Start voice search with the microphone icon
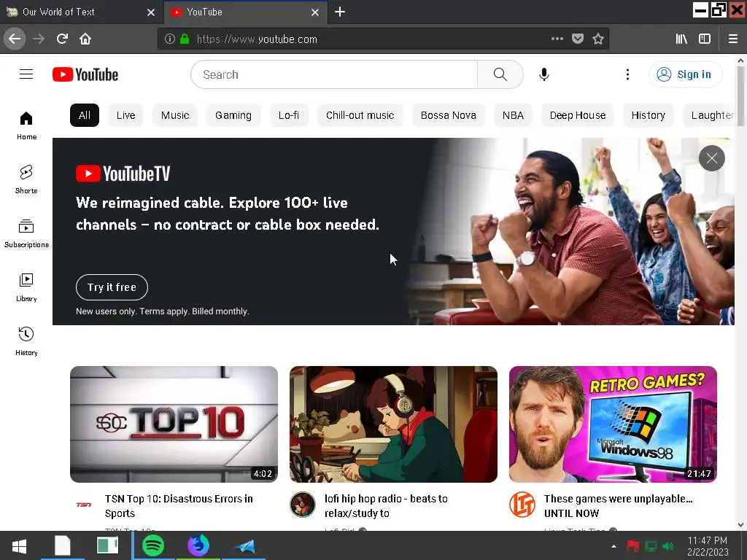This screenshot has width=747, height=560. pyautogui.click(x=544, y=74)
